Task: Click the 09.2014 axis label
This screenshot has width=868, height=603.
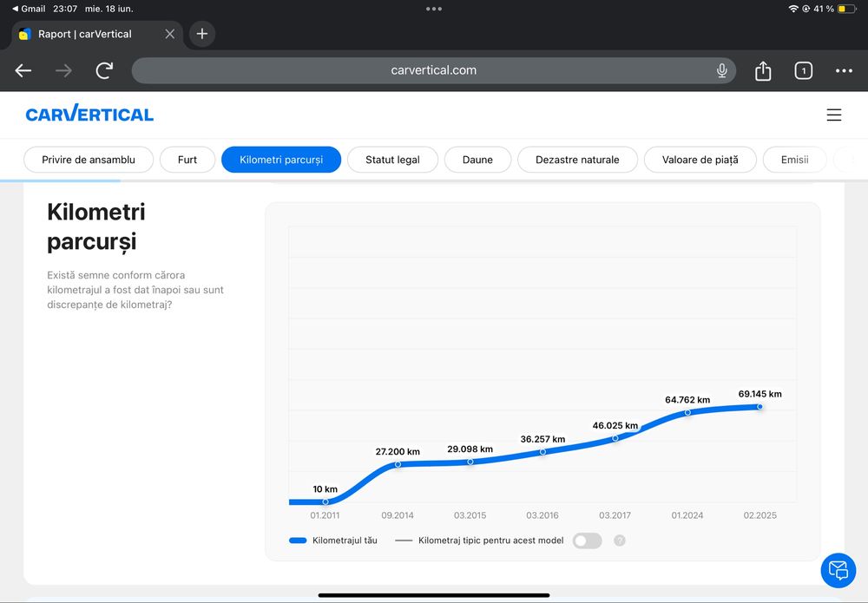Action: tap(398, 515)
